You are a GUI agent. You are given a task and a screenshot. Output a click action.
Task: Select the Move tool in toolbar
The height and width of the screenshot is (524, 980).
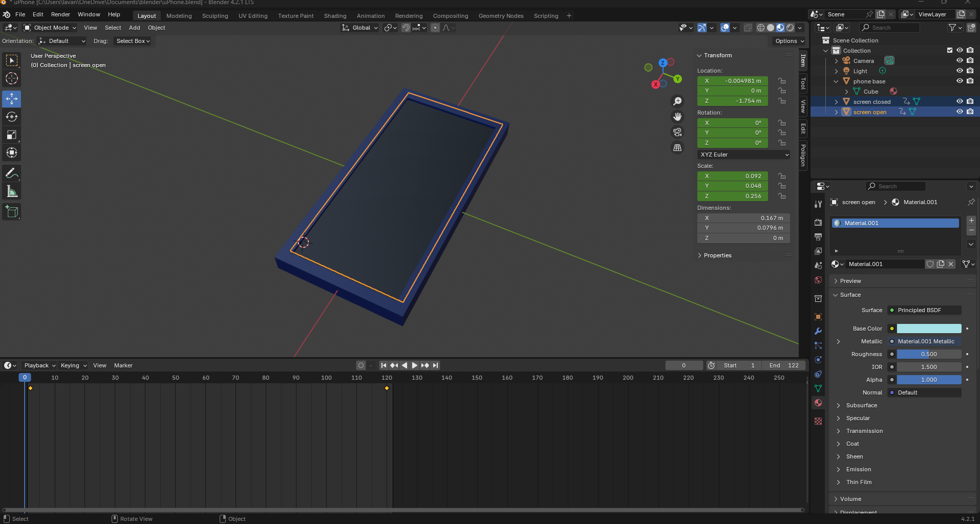coord(12,98)
